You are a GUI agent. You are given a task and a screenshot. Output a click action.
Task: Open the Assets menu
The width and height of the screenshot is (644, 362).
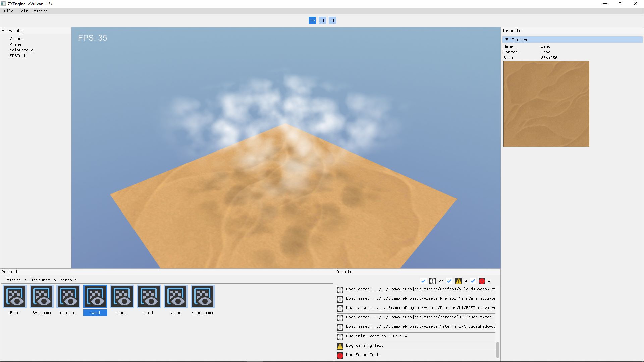(40, 11)
